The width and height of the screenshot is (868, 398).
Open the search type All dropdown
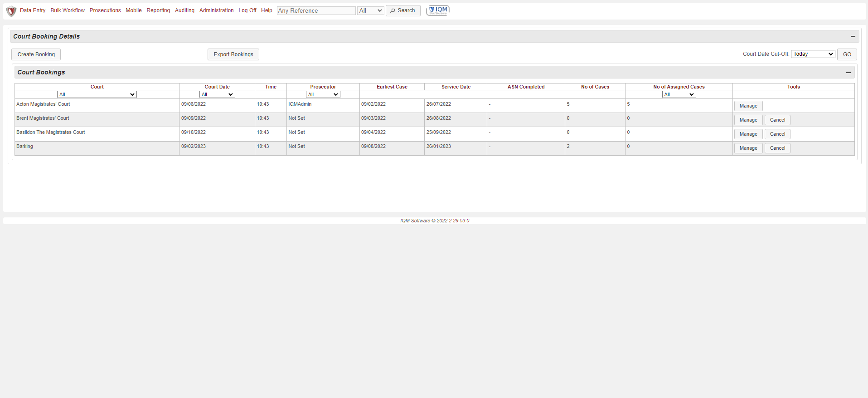coord(370,10)
